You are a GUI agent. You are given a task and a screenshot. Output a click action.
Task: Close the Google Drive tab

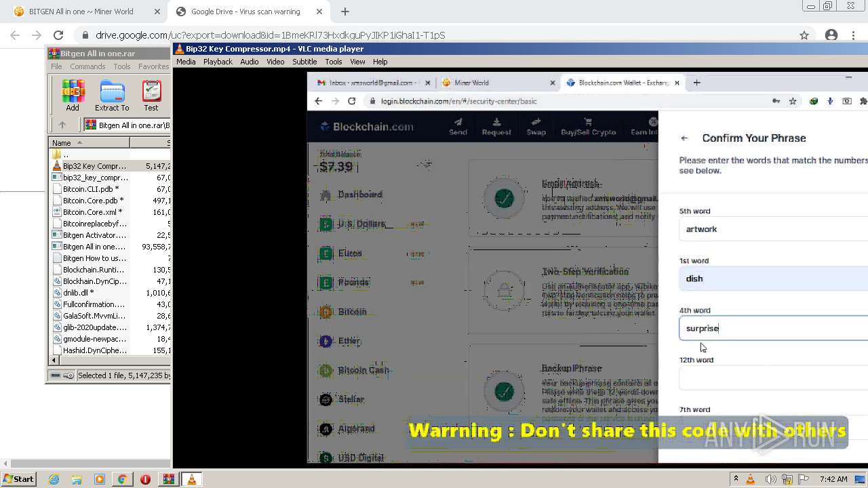coord(320,12)
